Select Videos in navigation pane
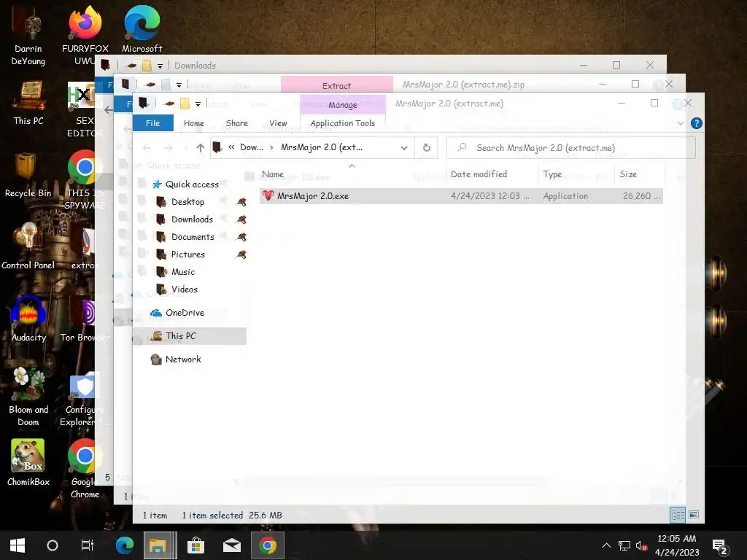Screen dimensions: 747x560 coord(184,289)
